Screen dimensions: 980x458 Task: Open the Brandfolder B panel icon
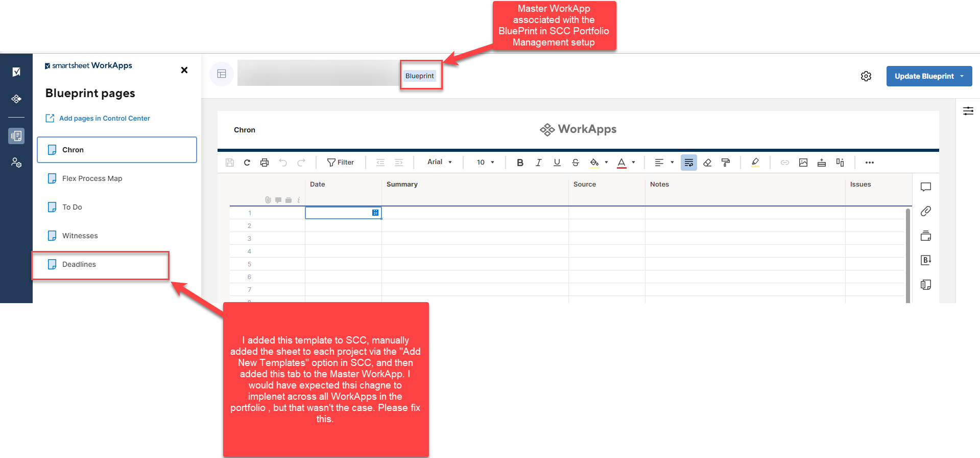926,260
